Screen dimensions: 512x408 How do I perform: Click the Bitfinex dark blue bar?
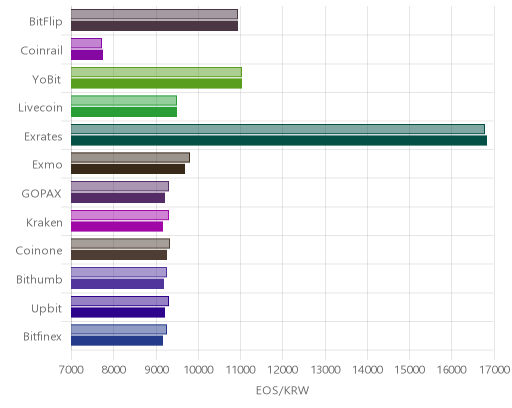click(x=117, y=341)
